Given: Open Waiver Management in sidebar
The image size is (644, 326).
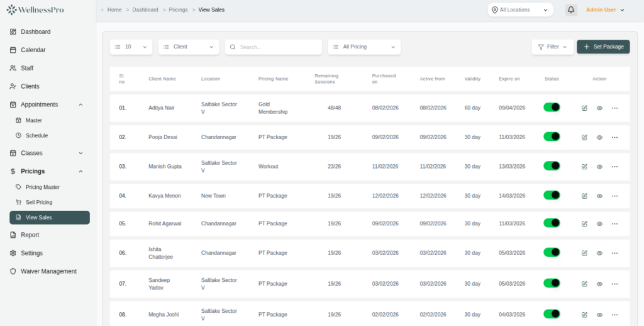Looking at the screenshot, I should [49, 271].
